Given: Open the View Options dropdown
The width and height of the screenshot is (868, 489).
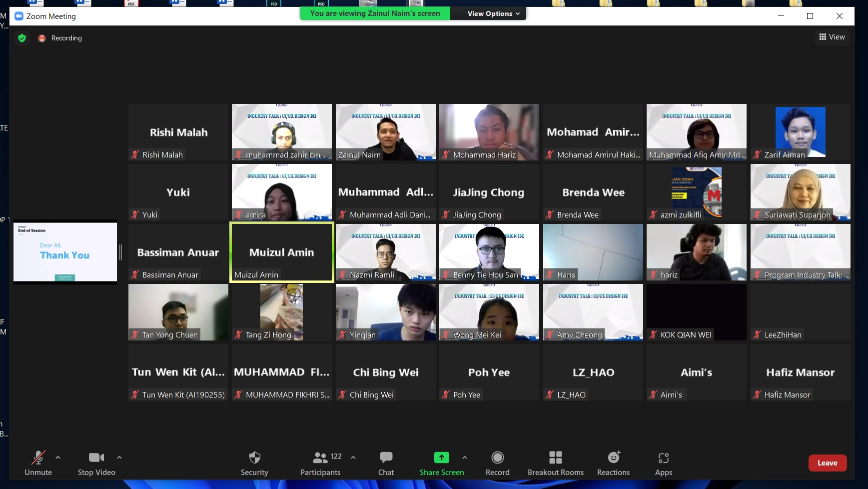Looking at the screenshot, I should pos(493,13).
